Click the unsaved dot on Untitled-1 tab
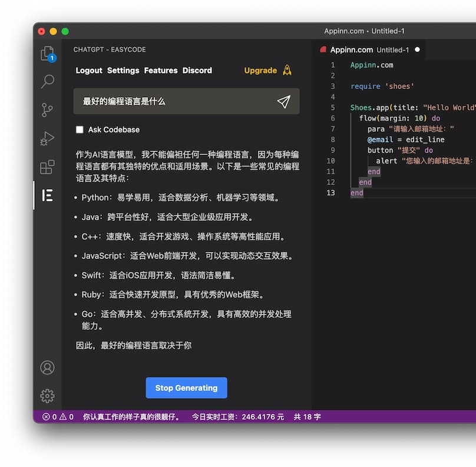 point(418,49)
